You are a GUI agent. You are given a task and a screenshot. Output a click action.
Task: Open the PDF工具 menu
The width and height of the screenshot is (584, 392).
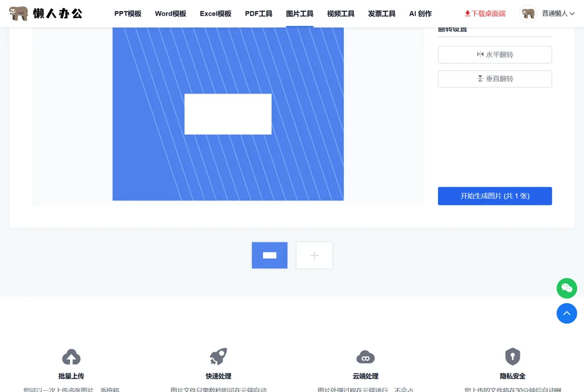click(x=259, y=14)
